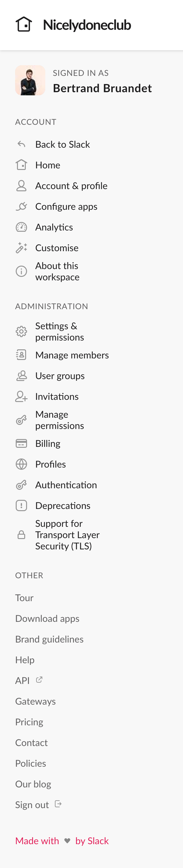Click the Authentication key icon
183x868 pixels.
coord(21,484)
